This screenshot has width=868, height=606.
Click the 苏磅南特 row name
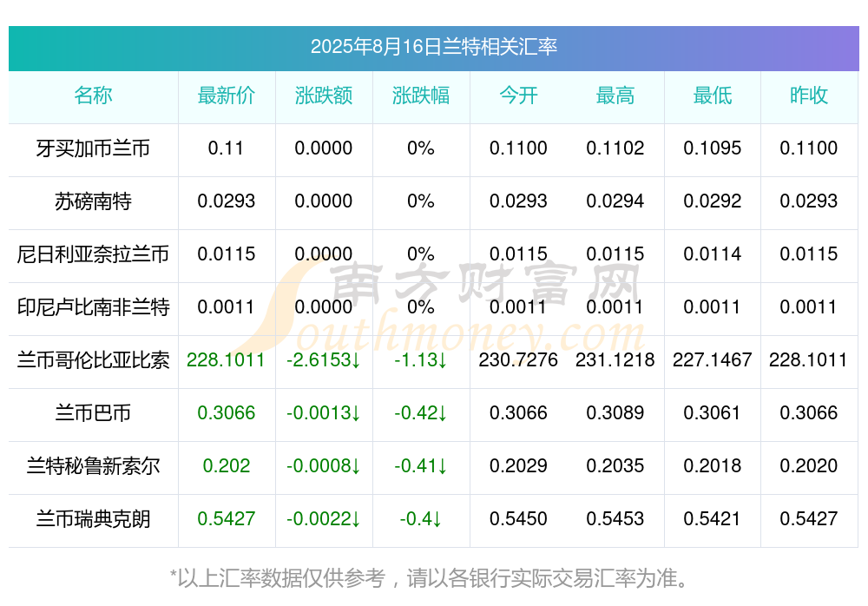pyautogui.click(x=93, y=201)
